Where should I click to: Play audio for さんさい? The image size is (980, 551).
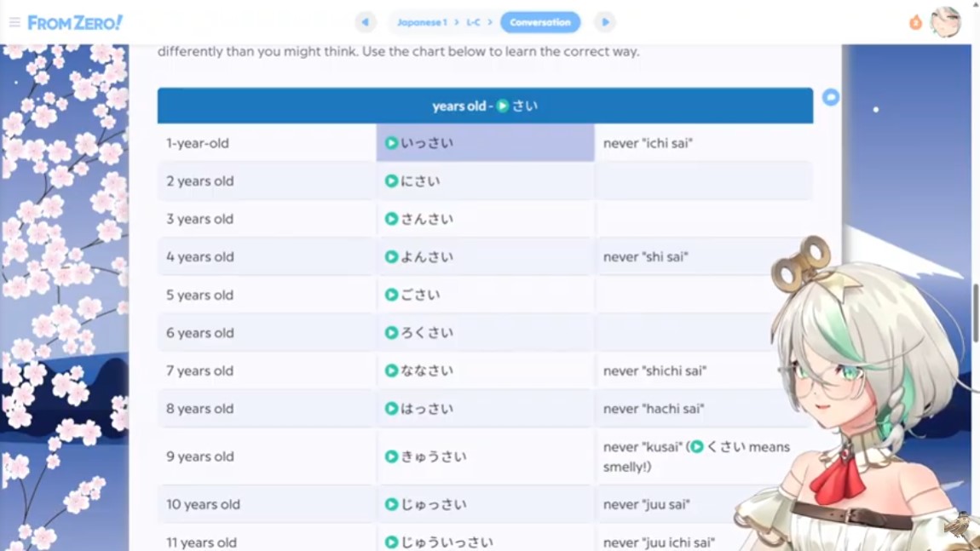click(x=391, y=219)
